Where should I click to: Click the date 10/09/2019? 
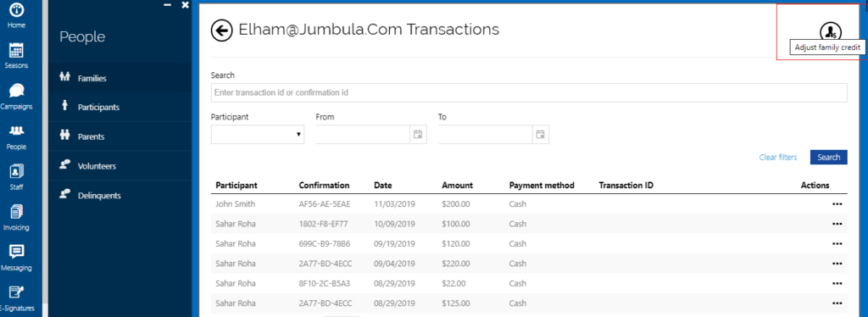(395, 224)
